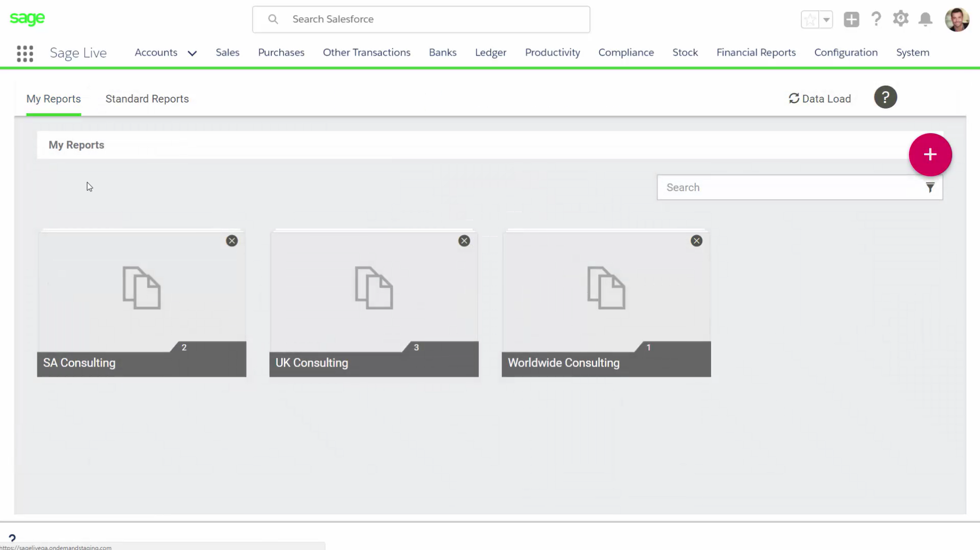980x550 pixels.
Task: Open the Salesforce help question mark icon
Action: pyautogui.click(x=876, y=20)
